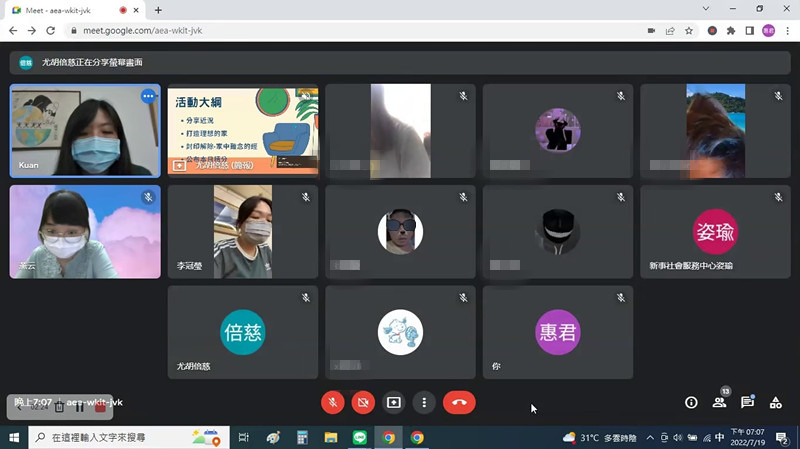This screenshot has height=449, width=800.
Task: Toggle the microphone mute button
Action: coord(333,402)
